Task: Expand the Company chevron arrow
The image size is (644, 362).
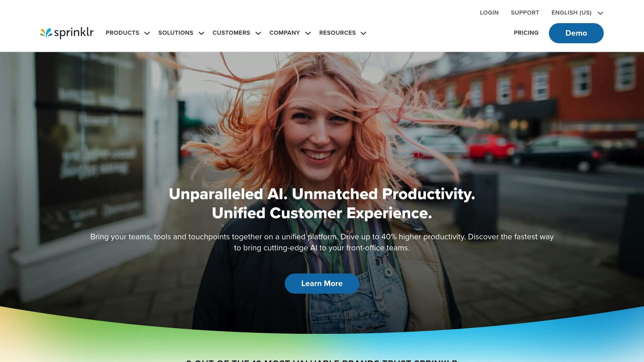Action: [308, 33]
